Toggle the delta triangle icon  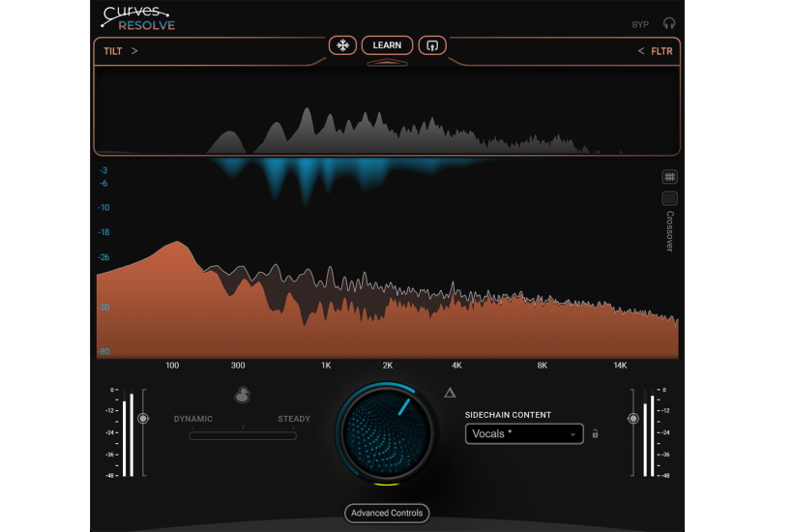click(450, 393)
